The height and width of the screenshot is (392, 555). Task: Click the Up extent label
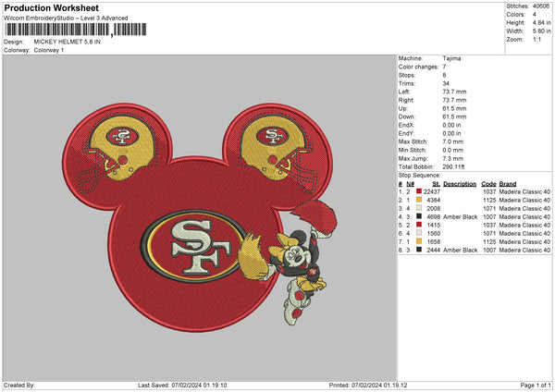point(402,108)
